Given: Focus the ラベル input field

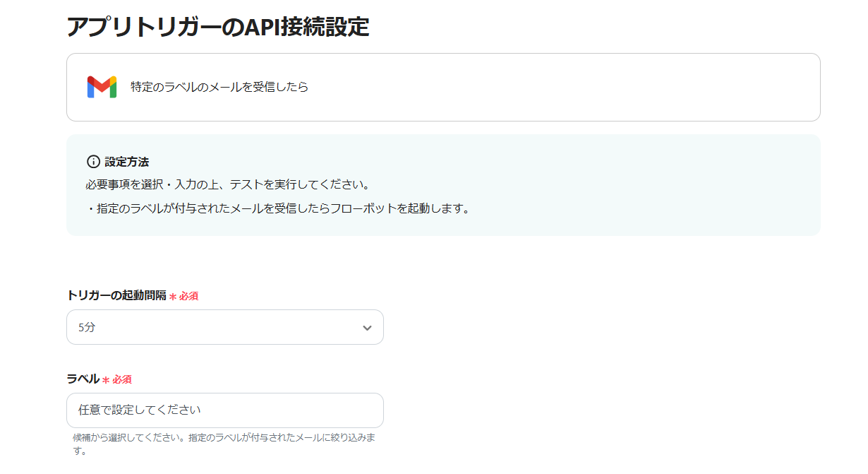Looking at the screenshot, I should [x=225, y=410].
